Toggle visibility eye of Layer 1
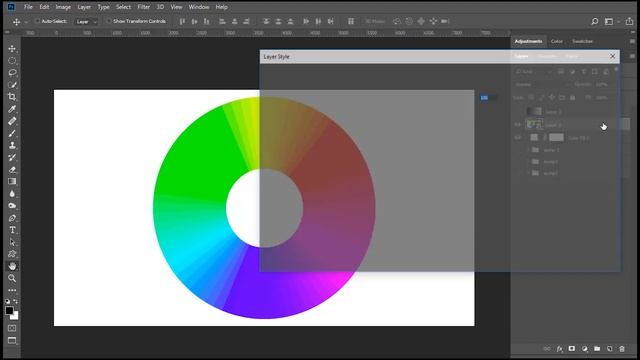Image resolution: width=640 pixels, height=360 pixels. pyautogui.click(x=518, y=124)
